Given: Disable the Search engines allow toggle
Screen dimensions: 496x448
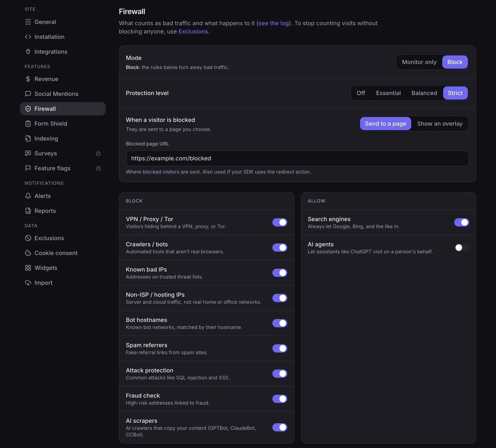Looking at the screenshot, I should (462, 222).
